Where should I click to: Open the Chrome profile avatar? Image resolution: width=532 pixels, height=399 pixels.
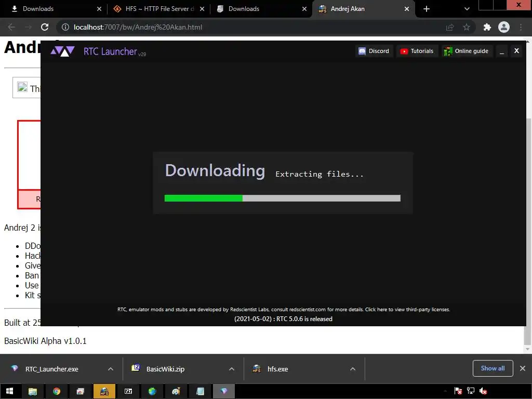click(504, 27)
